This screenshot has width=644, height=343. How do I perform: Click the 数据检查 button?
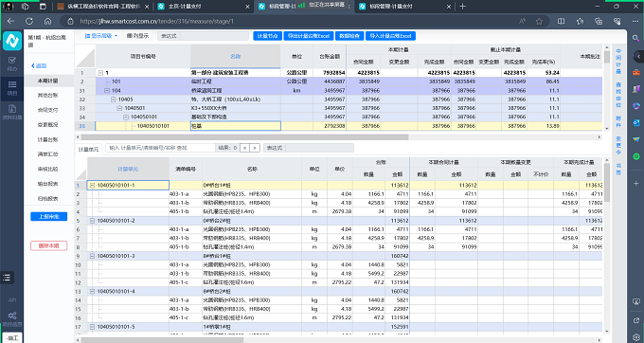pyautogui.click(x=349, y=36)
